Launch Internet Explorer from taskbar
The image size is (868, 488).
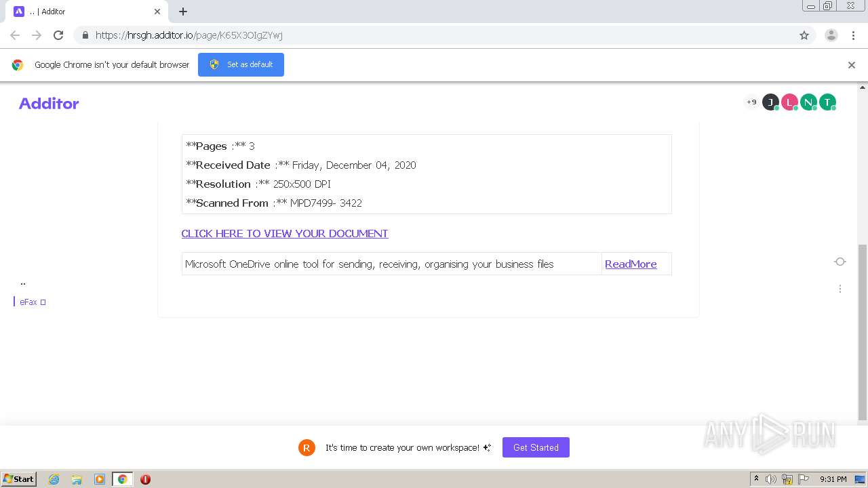54,479
